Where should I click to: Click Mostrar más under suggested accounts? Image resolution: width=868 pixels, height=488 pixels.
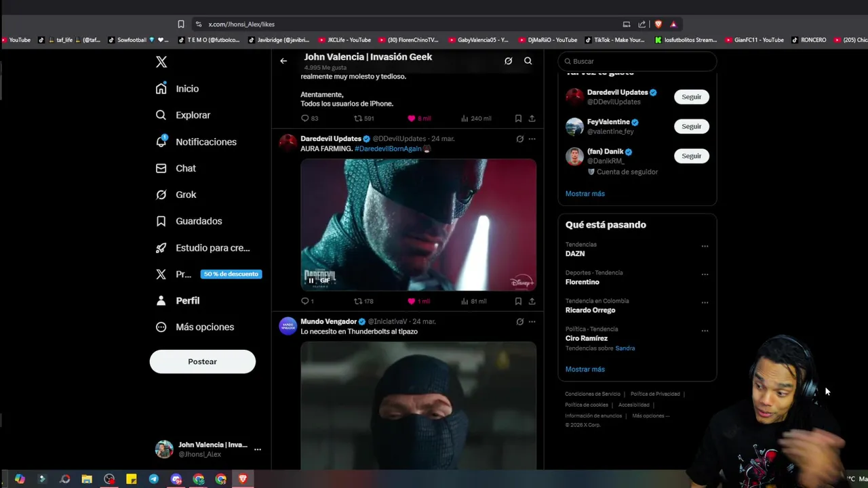click(585, 194)
